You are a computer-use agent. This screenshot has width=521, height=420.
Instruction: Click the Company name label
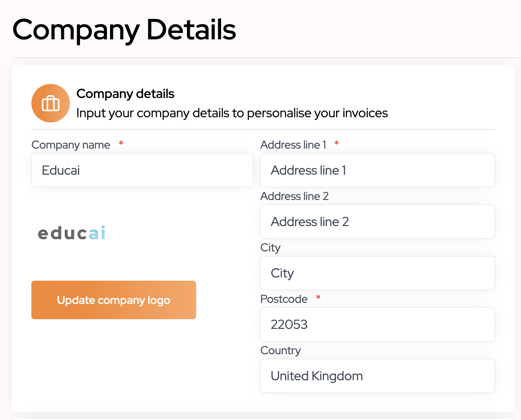(x=71, y=145)
